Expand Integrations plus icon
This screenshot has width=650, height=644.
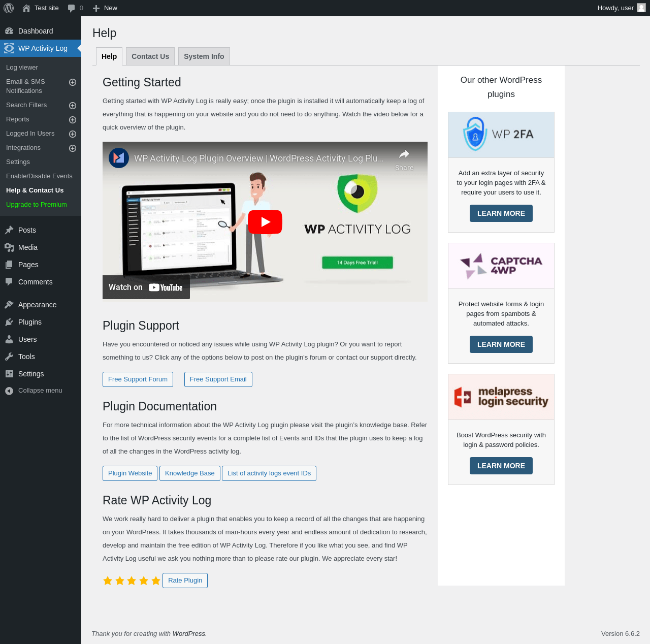[73, 148]
